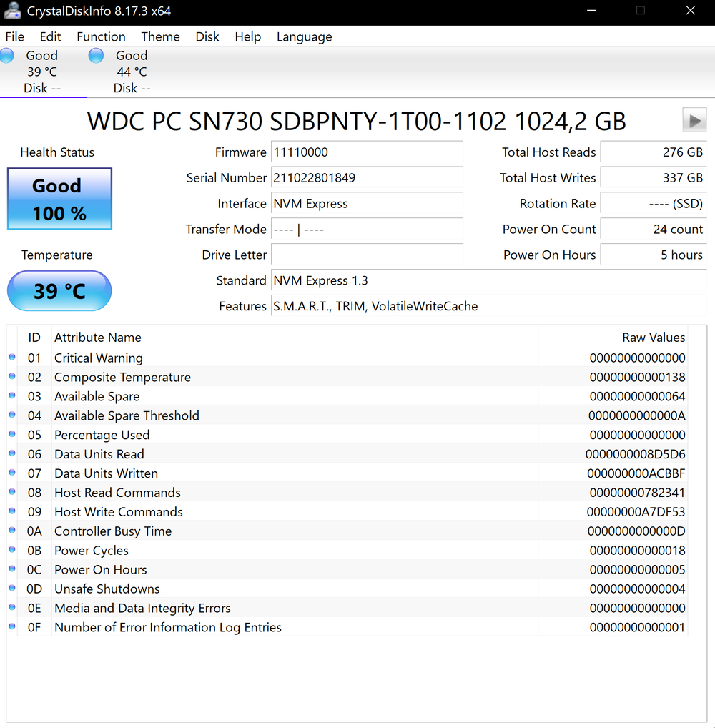
Task: Select the Controller Busy Time attribute name
Action: [x=113, y=531]
